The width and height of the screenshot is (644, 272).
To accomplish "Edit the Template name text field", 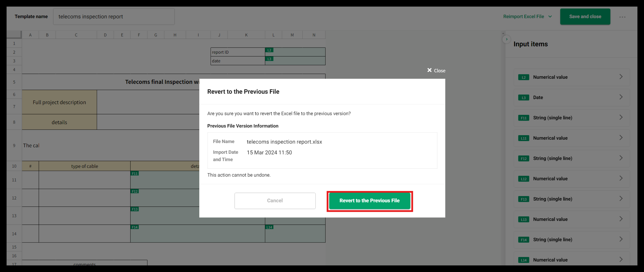I will (x=114, y=16).
